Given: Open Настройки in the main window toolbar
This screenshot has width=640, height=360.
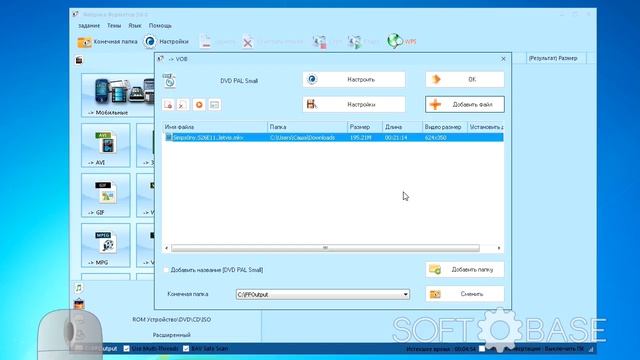Looking at the screenshot, I should click(166, 42).
